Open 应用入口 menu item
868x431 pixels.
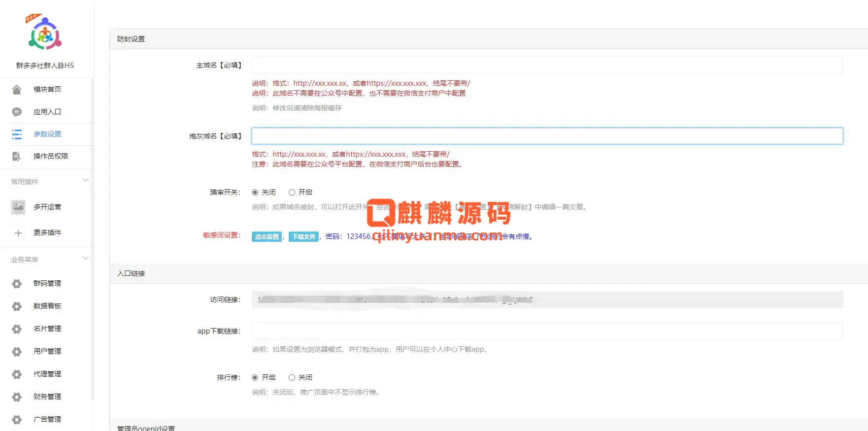point(47,112)
